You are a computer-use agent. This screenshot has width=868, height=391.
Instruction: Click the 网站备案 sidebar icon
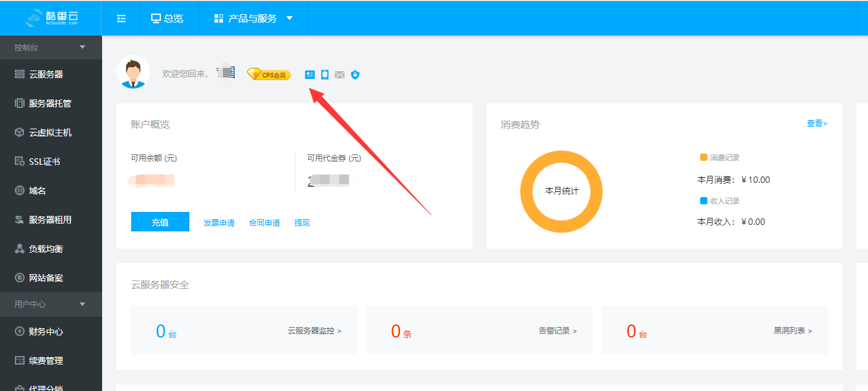pos(19,278)
